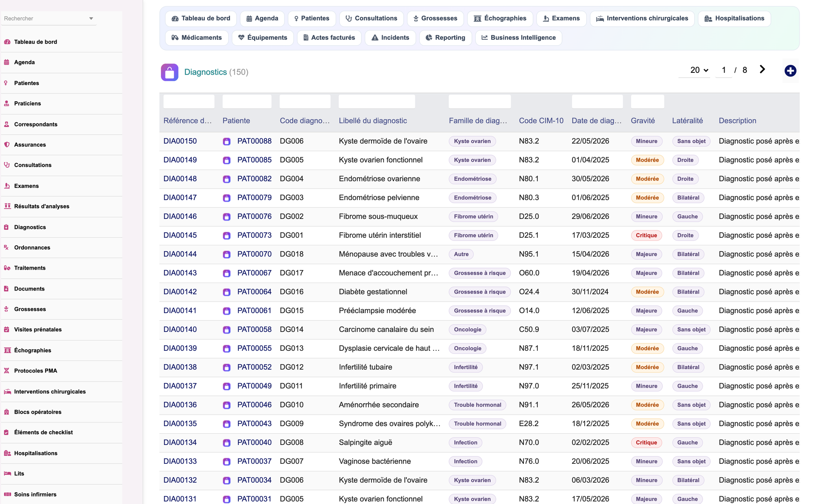Open the Échographies tab in top navigation

[500, 18]
